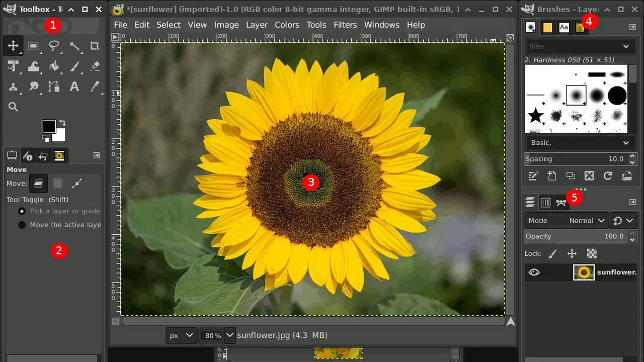Switch to the Channels tab

[545, 202]
